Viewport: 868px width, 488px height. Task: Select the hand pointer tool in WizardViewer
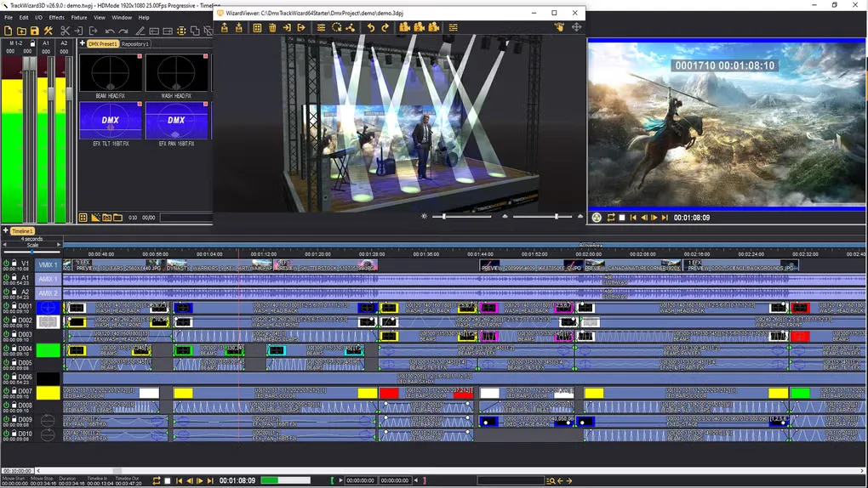559,27
